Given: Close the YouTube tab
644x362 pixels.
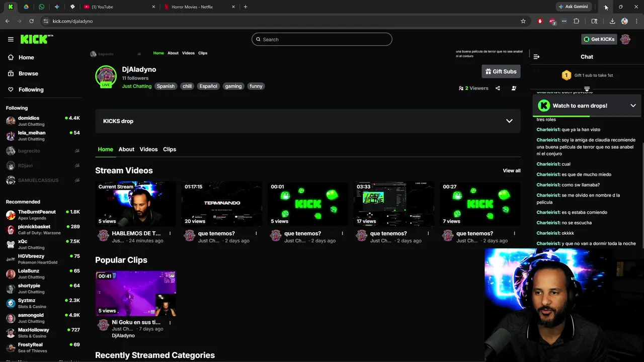Looking at the screenshot, I should coord(153,7).
